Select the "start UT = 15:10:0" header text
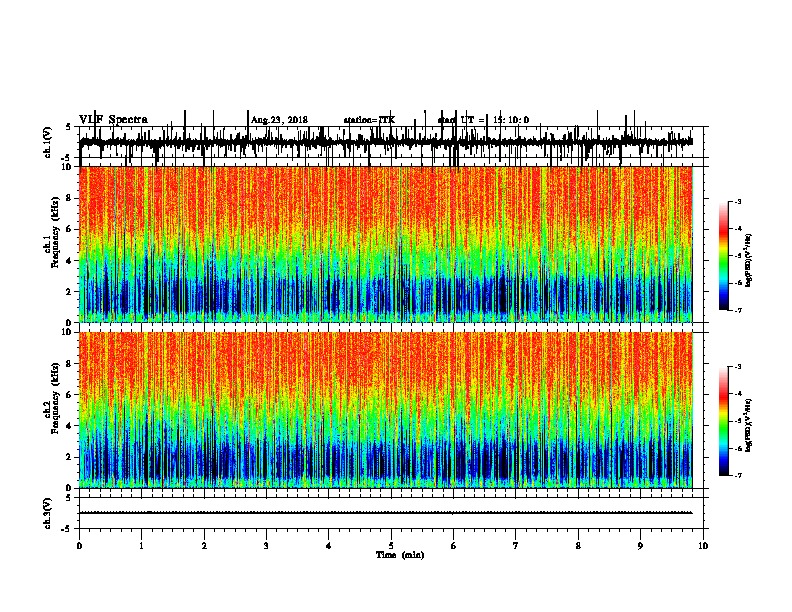 point(483,120)
